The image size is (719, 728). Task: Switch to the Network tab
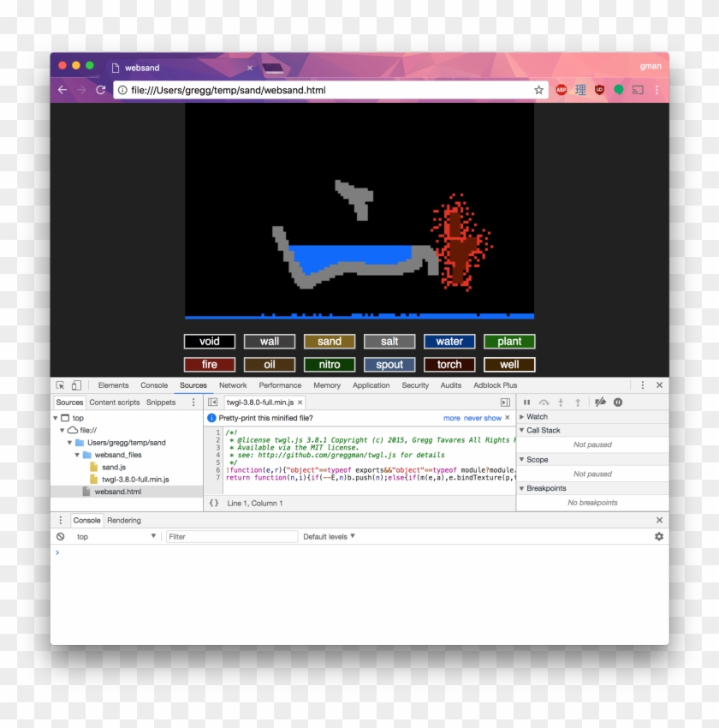[233, 385]
